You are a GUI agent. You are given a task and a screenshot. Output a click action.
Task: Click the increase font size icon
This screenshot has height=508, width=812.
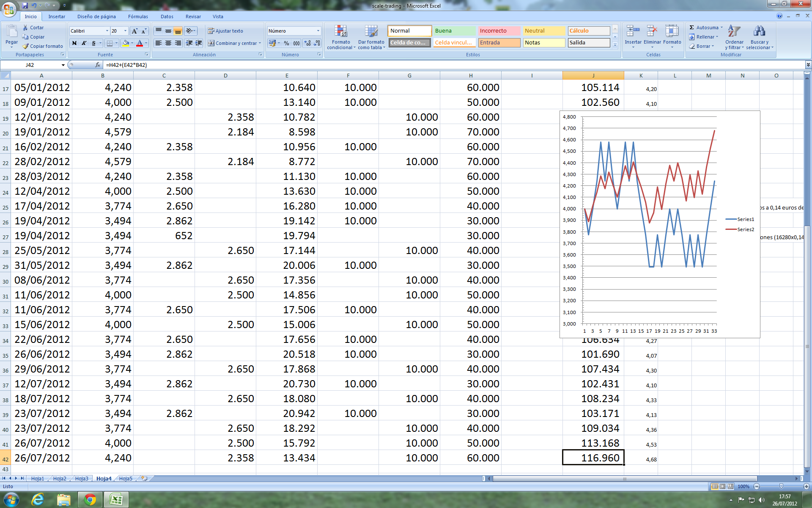134,31
